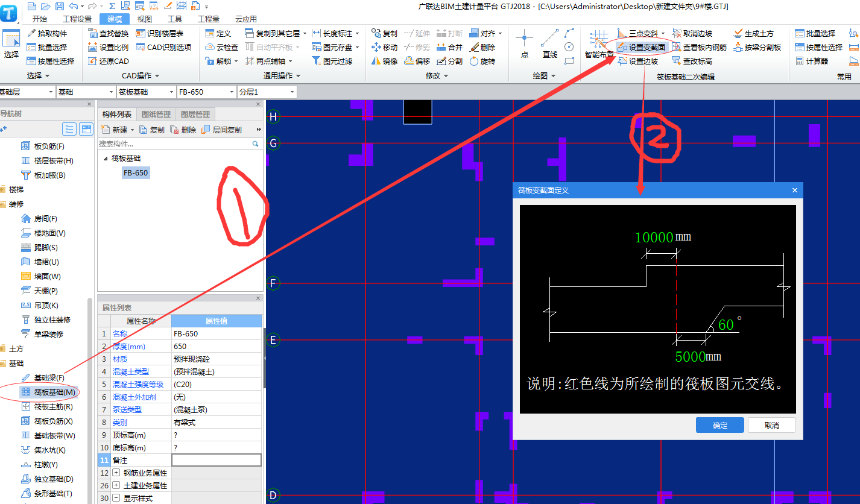Choose the circle drawing tool in 绘图 group

click(569, 46)
